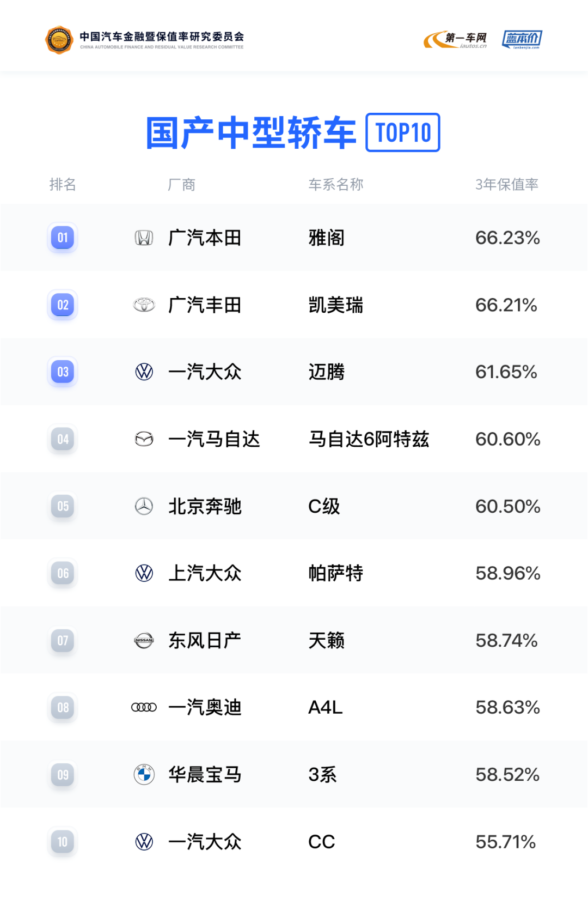Viewport: 588px width, 905px height.
Task: Click the 上汽大众 manufacturer name
Action: pyautogui.click(x=205, y=573)
